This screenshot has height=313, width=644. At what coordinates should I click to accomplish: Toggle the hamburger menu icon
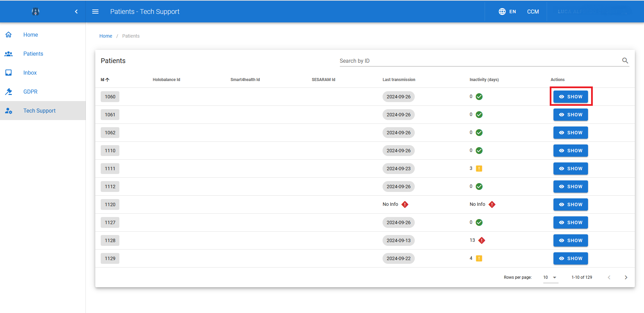[95, 12]
